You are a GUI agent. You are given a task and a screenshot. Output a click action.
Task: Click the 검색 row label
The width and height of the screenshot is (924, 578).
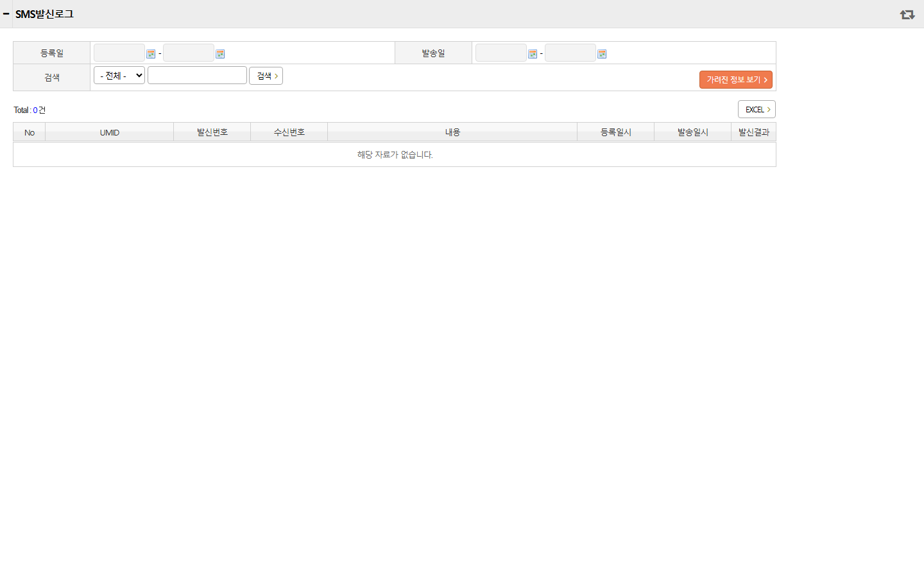click(x=52, y=78)
